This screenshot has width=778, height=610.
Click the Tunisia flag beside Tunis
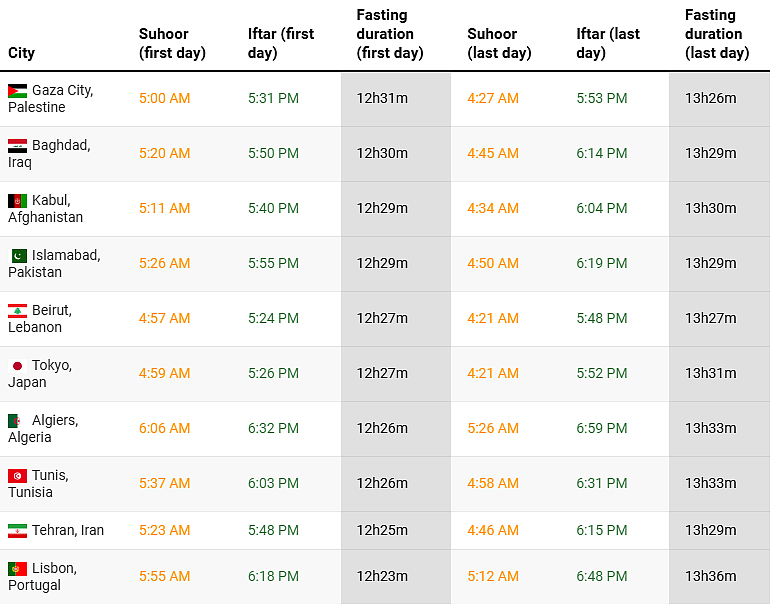click(x=17, y=476)
